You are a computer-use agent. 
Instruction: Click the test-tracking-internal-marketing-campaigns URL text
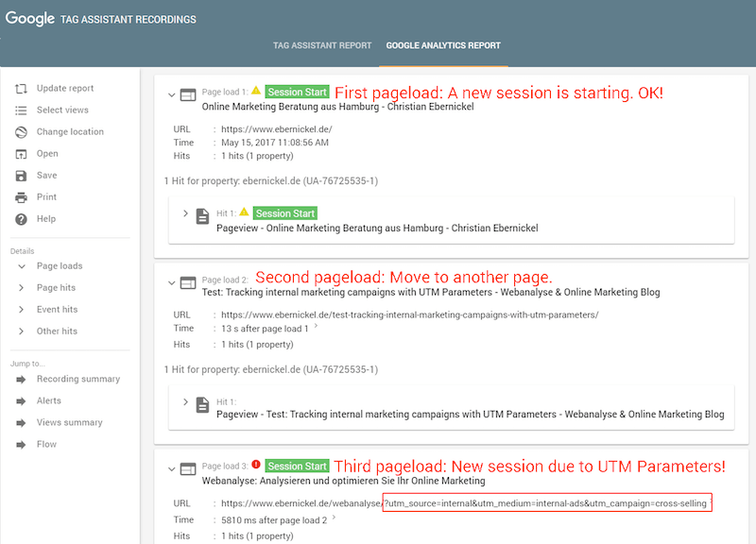[410, 314]
